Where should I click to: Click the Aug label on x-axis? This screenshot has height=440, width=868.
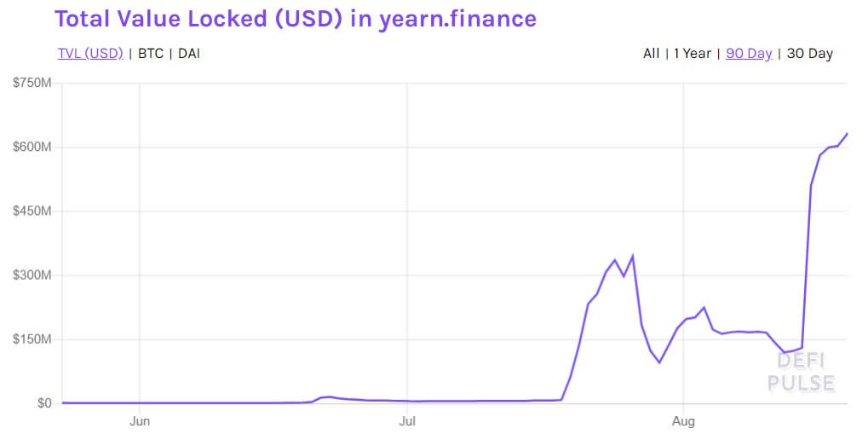click(683, 420)
